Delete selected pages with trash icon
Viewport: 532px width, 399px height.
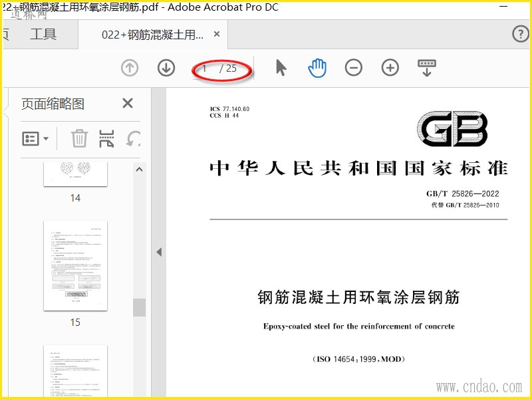tap(79, 138)
